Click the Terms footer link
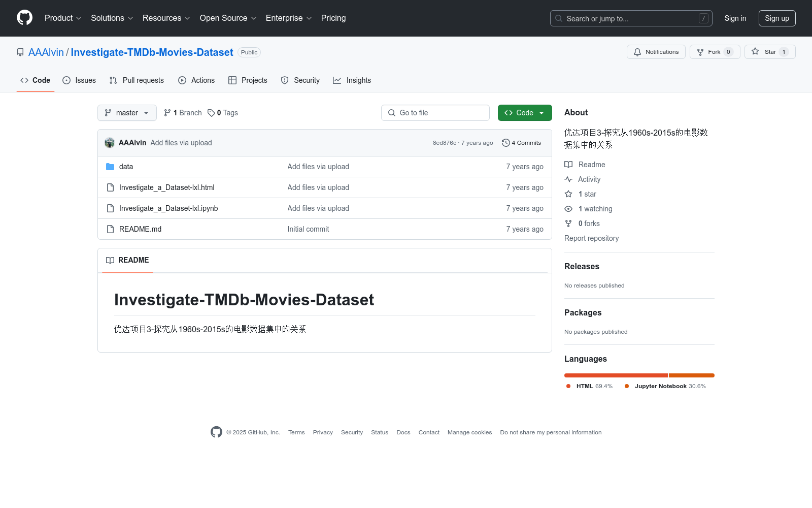 click(x=296, y=432)
